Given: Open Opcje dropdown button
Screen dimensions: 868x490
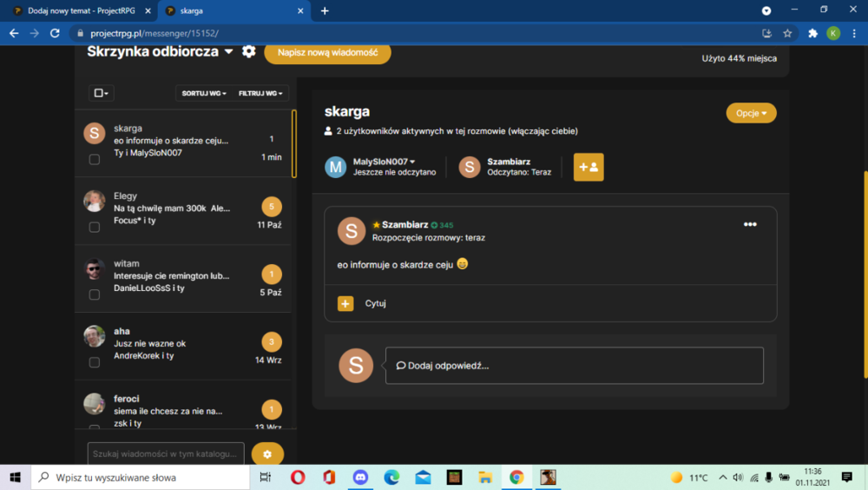Looking at the screenshot, I should click(x=751, y=113).
